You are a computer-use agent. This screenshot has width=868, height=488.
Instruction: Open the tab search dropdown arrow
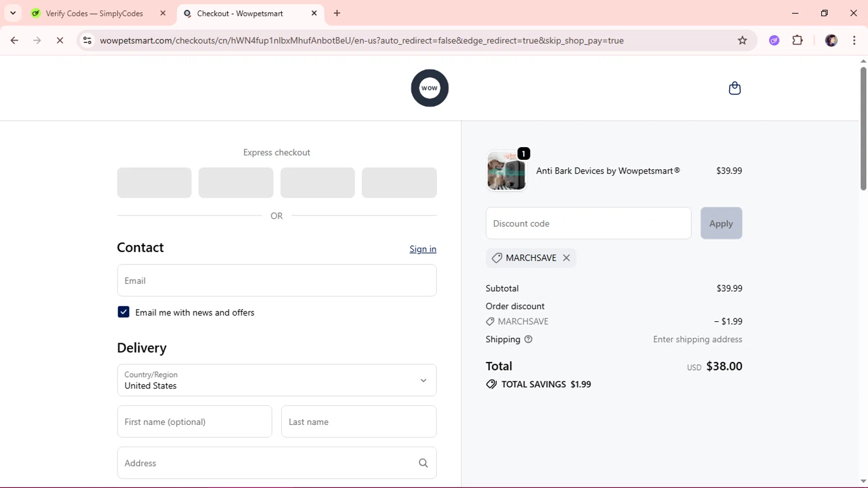click(13, 13)
